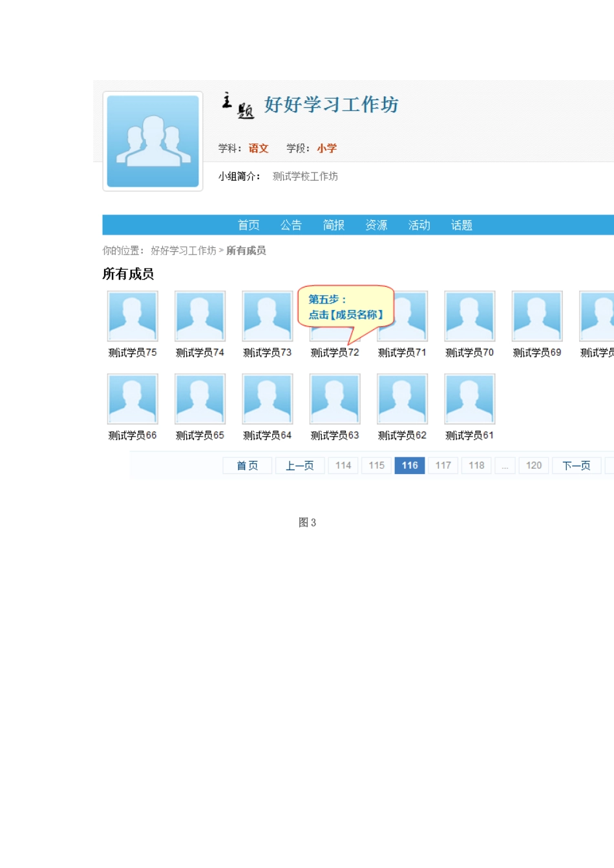Select current page 116
This screenshot has height=868, width=614.
pyautogui.click(x=410, y=466)
